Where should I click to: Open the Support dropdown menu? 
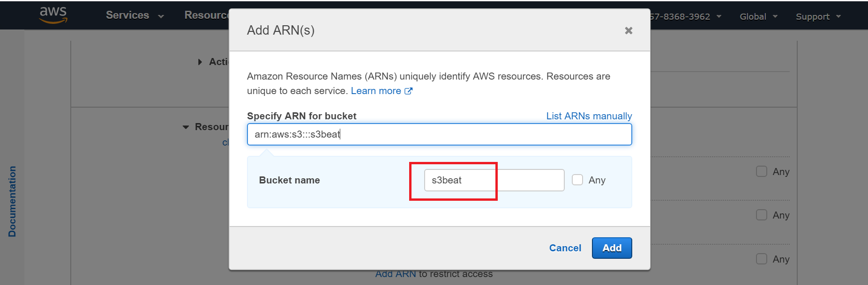coord(818,16)
